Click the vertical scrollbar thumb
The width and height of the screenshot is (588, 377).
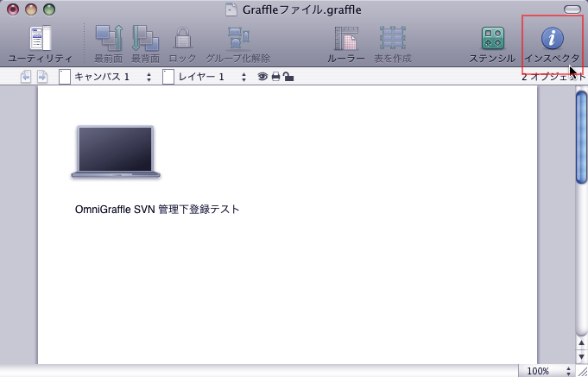click(x=582, y=137)
